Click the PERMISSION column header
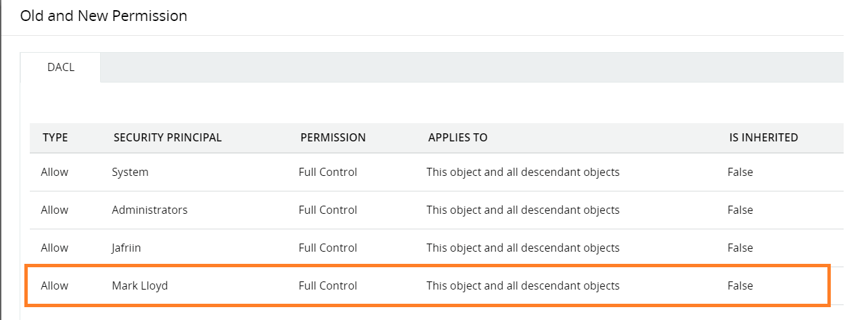This screenshot has height=320, width=868. click(333, 137)
